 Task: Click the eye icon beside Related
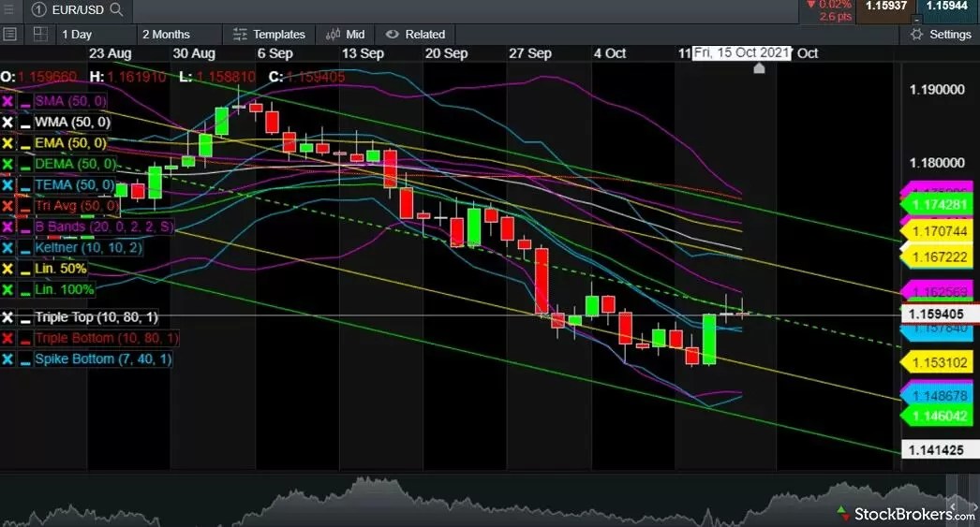click(393, 35)
